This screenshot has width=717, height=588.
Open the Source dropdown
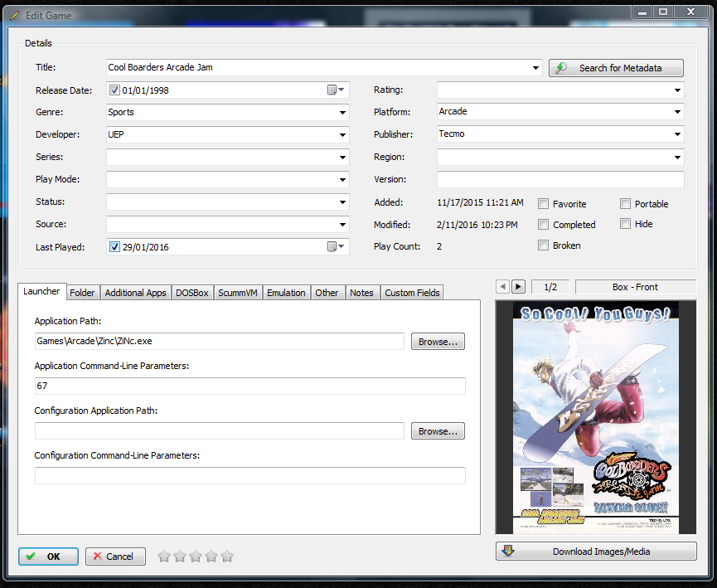tap(342, 225)
